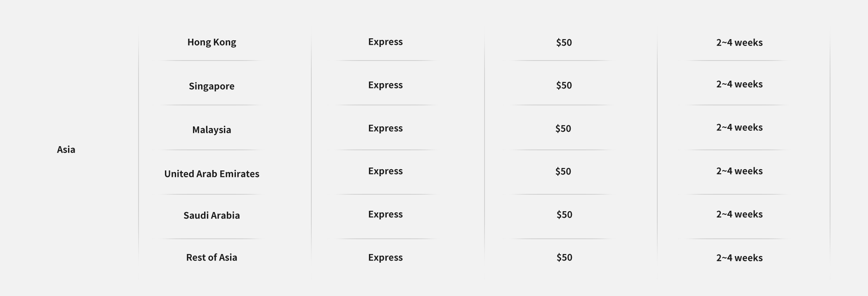868x296 pixels.
Task: Click Express shipping for United Arab Emirates
Action: [x=386, y=171]
